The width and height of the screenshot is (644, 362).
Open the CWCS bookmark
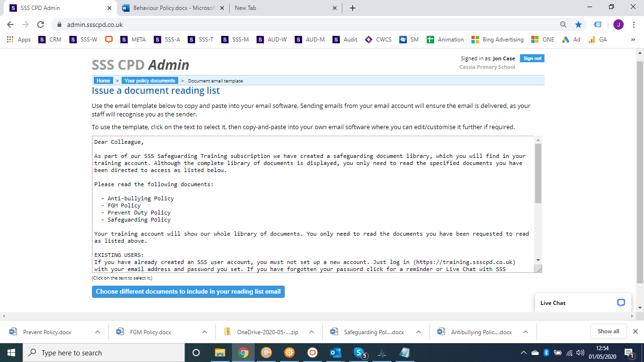379,40
